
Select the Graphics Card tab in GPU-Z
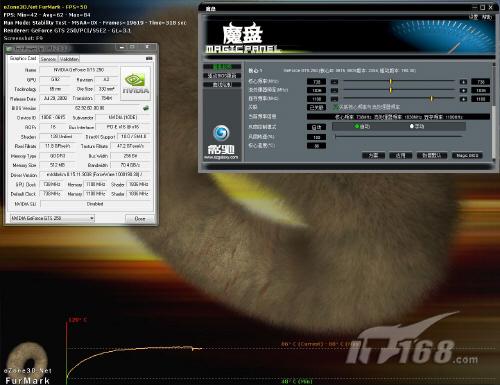click(23, 58)
